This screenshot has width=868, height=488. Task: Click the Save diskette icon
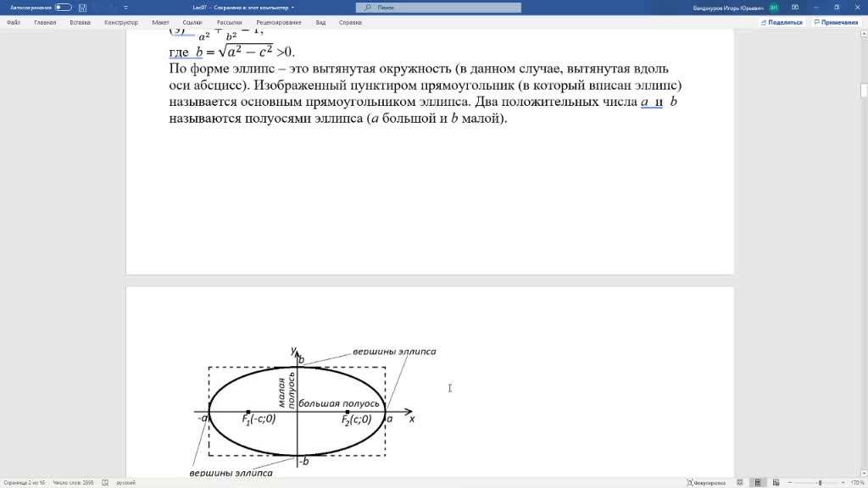[82, 8]
